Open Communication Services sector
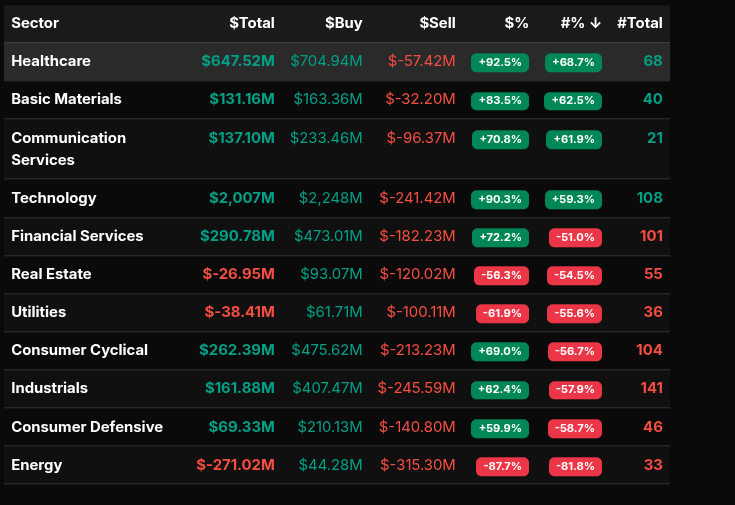Viewport: 735px width, 505px height. pos(68,148)
